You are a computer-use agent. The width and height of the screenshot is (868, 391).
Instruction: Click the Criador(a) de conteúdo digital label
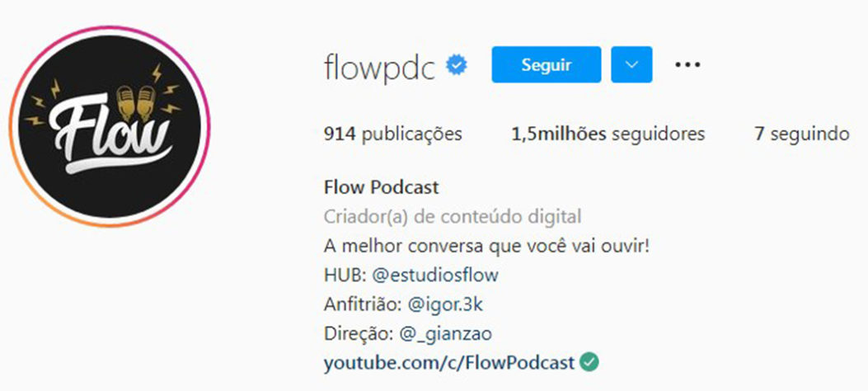click(x=453, y=217)
